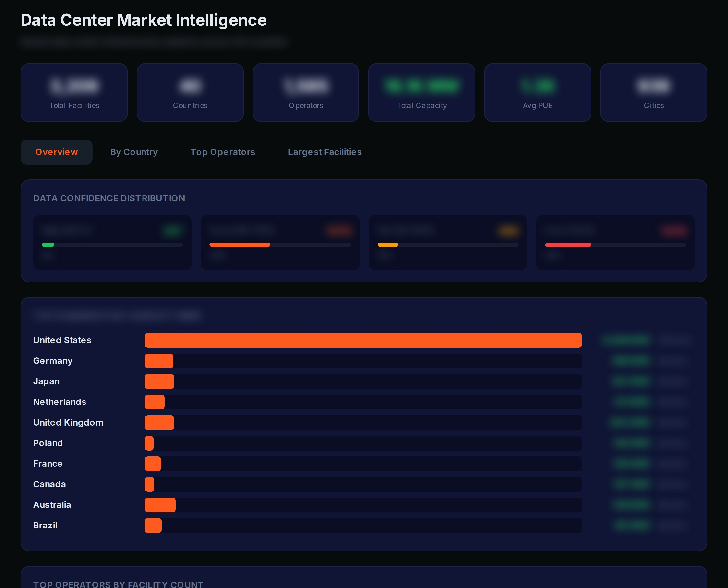Click the Data Center Market Intelligence title
Image resolution: width=728 pixels, height=588 pixels.
coord(143,20)
